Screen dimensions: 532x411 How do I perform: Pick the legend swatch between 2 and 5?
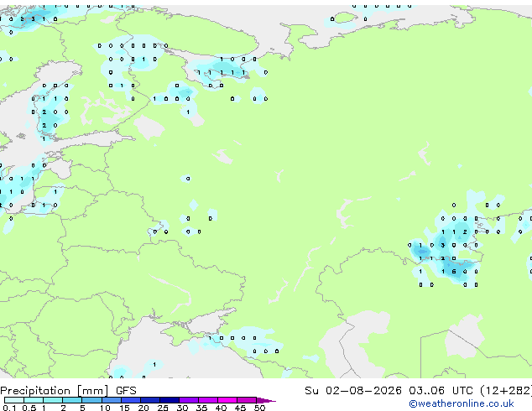(72, 400)
